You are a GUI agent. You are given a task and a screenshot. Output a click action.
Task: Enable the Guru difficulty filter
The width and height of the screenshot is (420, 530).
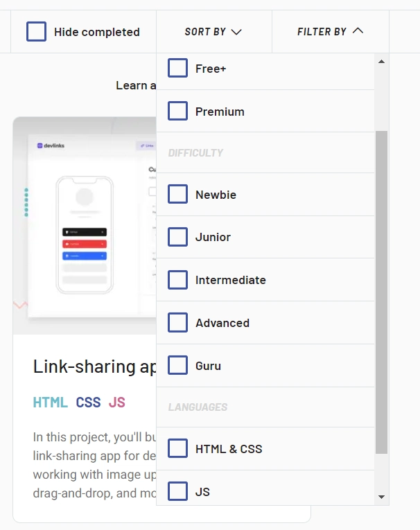pyautogui.click(x=177, y=365)
